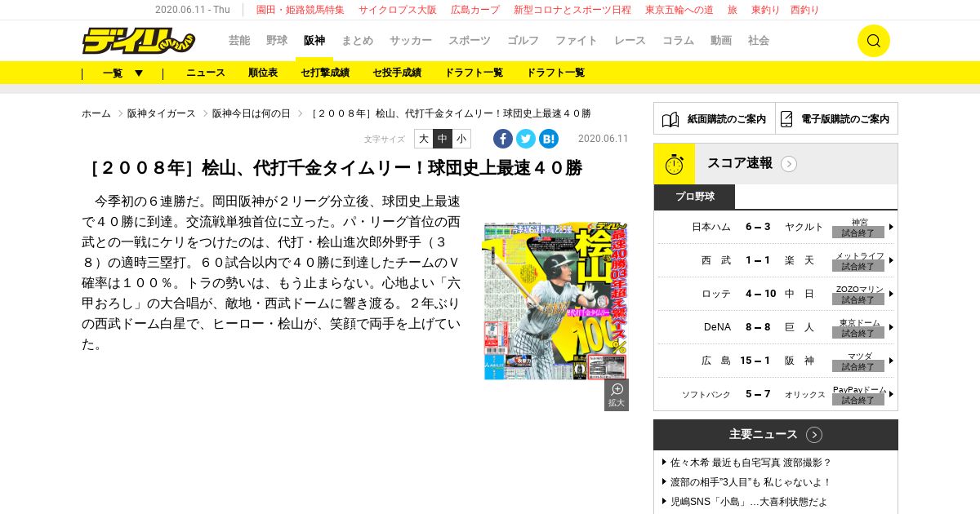The width and height of the screenshot is (980, 514).
Task: Enlarge the newspaper front page thumbnail
Action: 555,300
